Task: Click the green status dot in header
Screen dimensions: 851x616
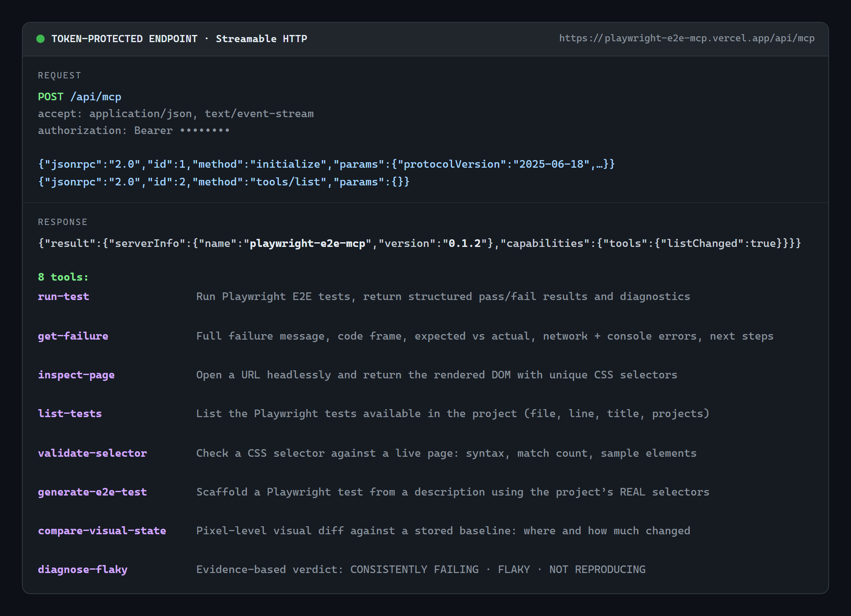Action: click(40, 39)
